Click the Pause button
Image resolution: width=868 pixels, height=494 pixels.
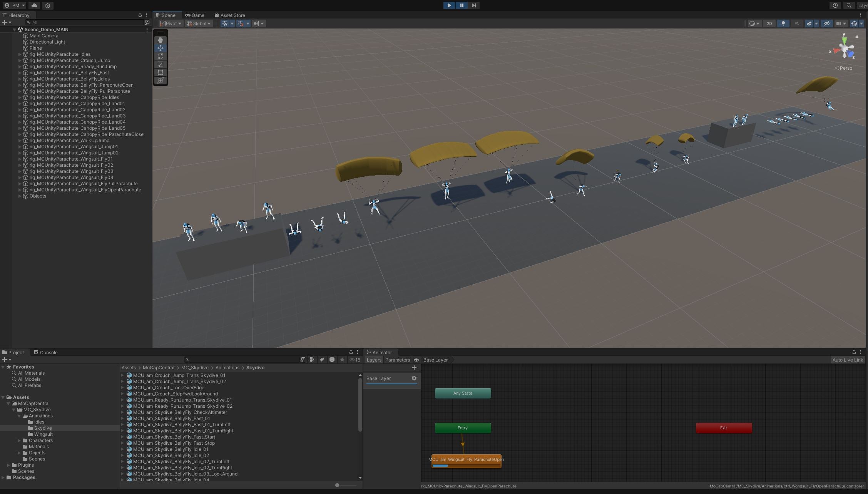coord(462,5)
